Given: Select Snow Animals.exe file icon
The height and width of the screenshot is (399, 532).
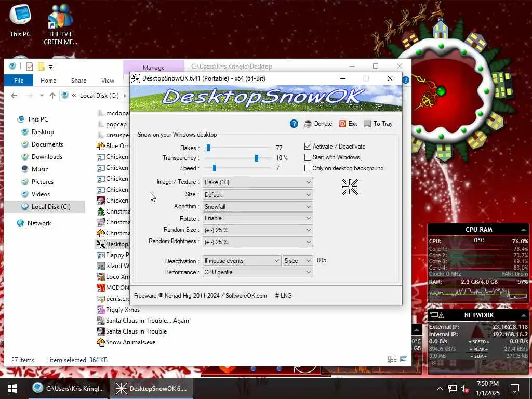Looking at the screenshot, I should pyautogui.click(x=100, y=342).
